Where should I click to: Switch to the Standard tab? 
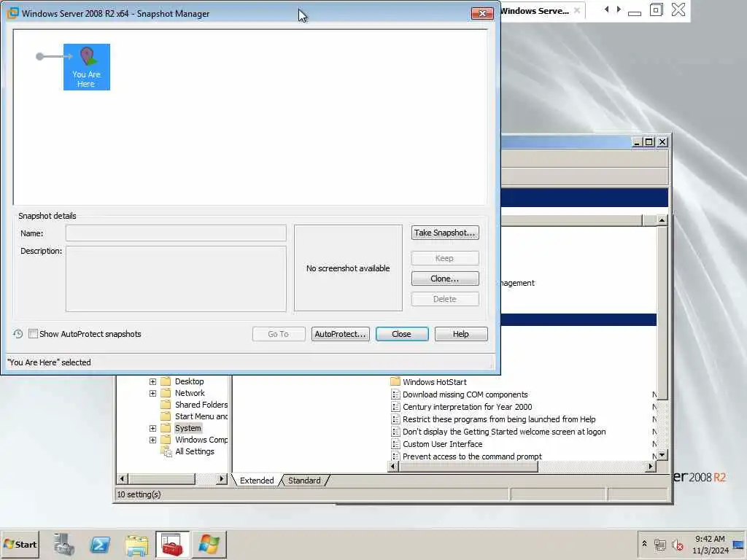coord(304,481)
